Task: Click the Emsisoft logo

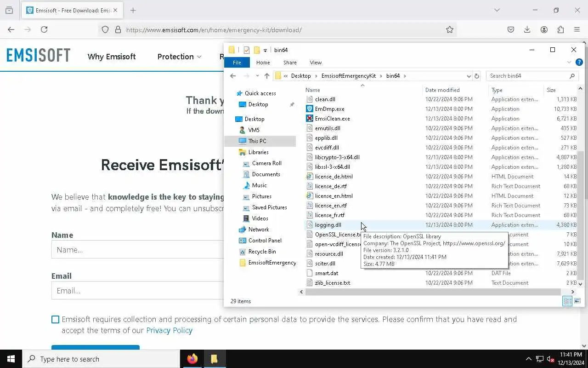Action: coord(38,55)
